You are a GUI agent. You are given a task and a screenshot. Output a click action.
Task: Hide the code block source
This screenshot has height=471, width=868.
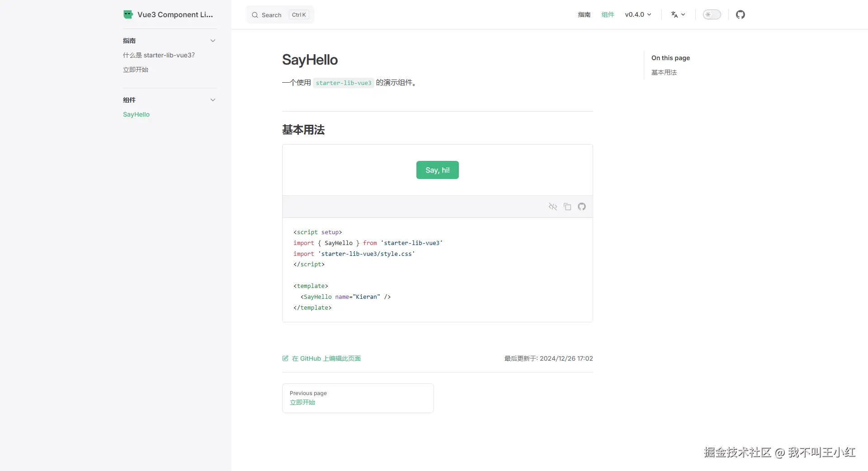[553, 207]
